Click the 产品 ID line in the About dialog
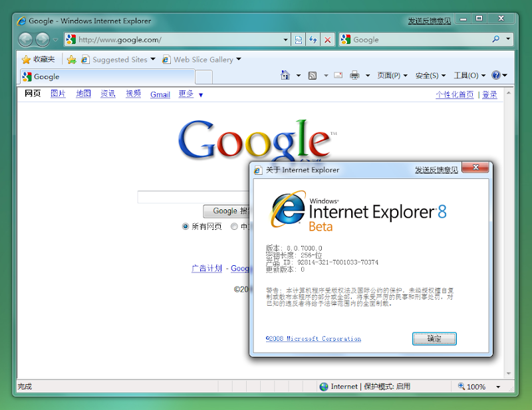 click(x=322, y=262)
